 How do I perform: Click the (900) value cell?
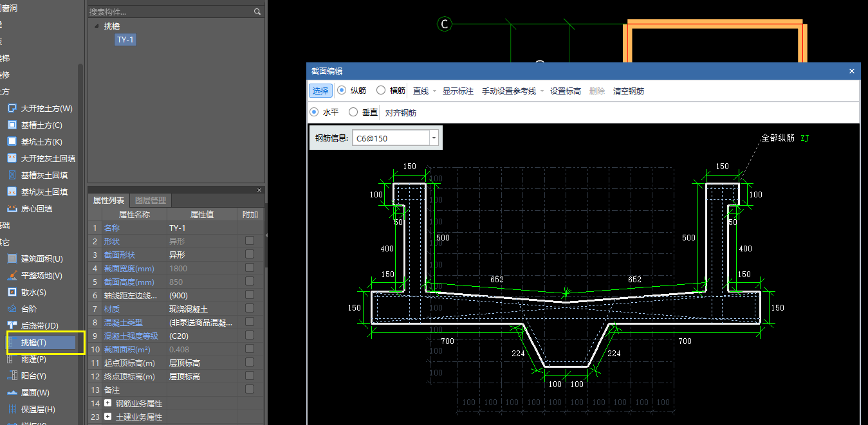pos(202,295)
